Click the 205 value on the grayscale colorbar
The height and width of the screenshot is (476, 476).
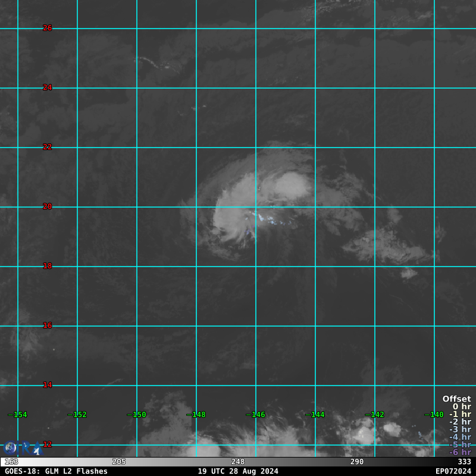119,462
